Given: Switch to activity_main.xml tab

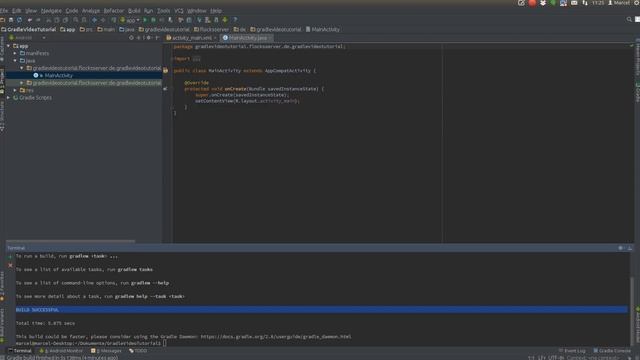Looking at the screenshot, I should click(x=191, y=38).
